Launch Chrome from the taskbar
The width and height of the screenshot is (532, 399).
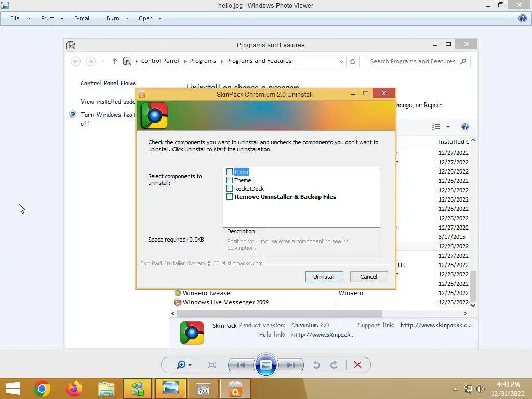(42, 389)
